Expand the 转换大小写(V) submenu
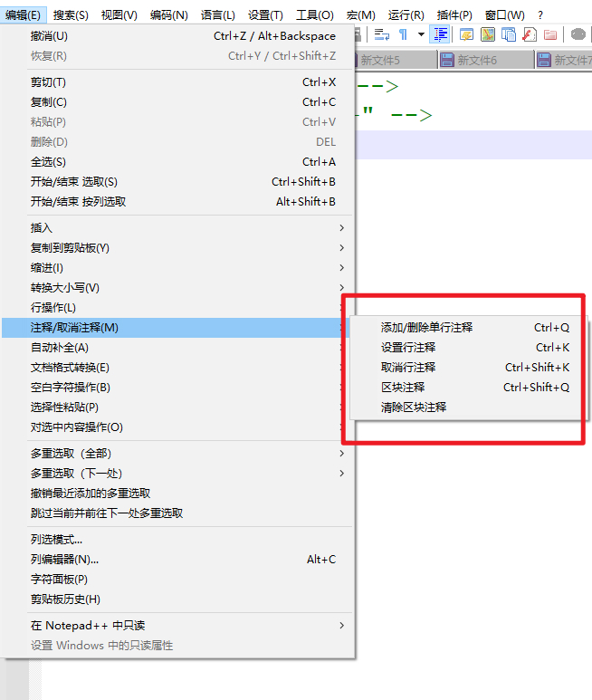The image size is (592, 700). 177,287
